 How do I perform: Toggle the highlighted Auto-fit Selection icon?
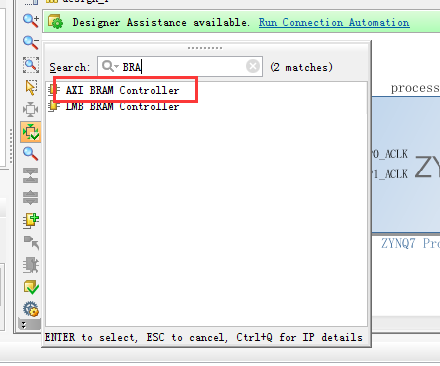(x=31, y=132)
